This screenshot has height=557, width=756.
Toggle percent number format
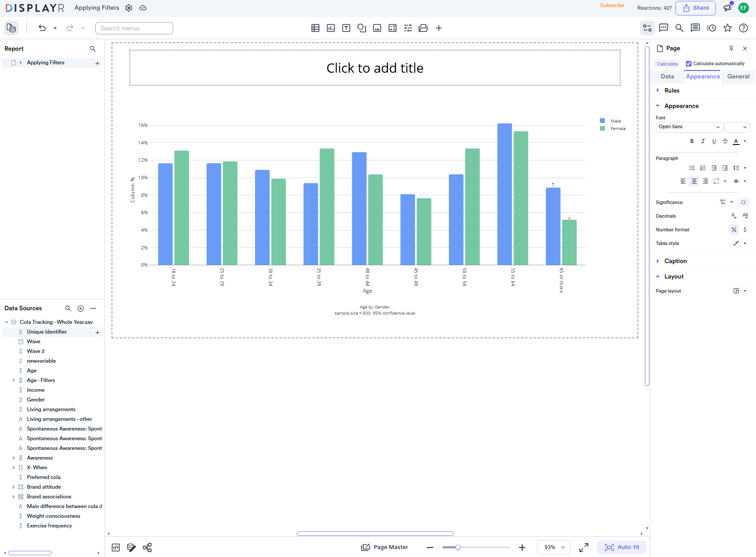coord(734,230)
